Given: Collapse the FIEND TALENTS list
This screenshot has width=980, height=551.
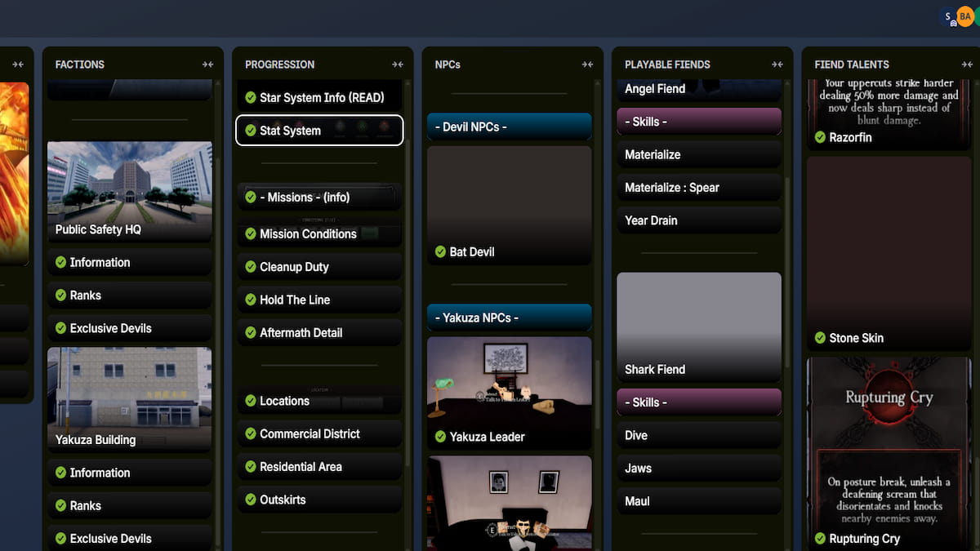Looking at the screenshot, I should [968, 64].
